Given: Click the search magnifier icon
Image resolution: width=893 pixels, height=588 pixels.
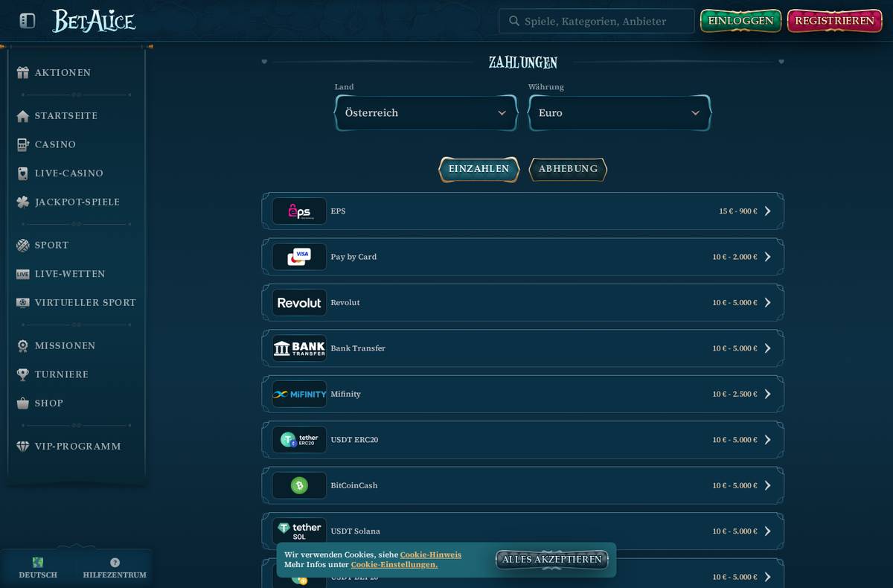Looking at the screenshot, I should (513, 21).
